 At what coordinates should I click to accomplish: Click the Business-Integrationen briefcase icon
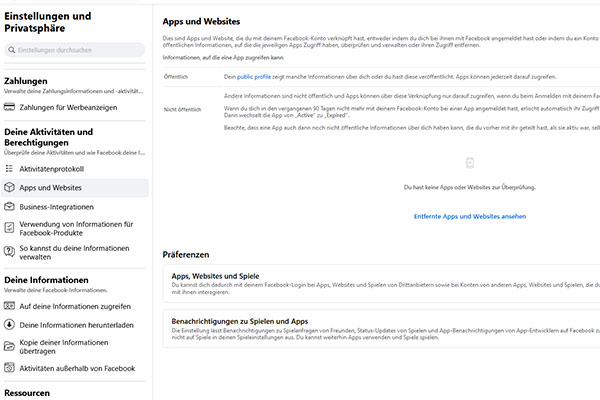pyautogui.click(x=10, y=206)
